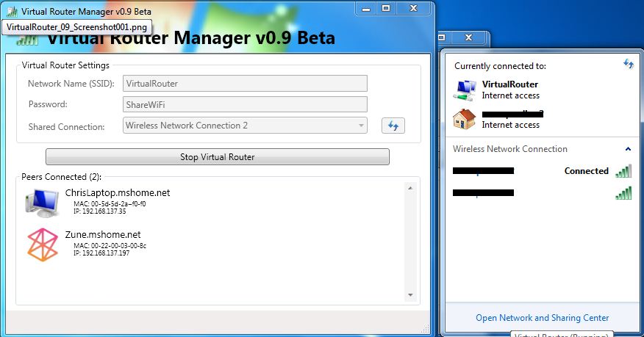This screenshot has width=644, height=337.
Task: Click the Zune device icon
Action: [x=43, y=244]
